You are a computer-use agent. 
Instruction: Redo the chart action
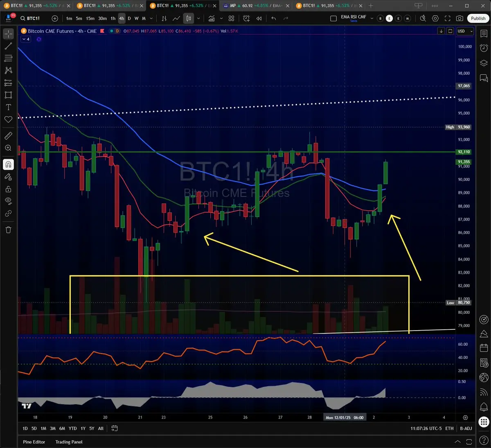[286, 18]
